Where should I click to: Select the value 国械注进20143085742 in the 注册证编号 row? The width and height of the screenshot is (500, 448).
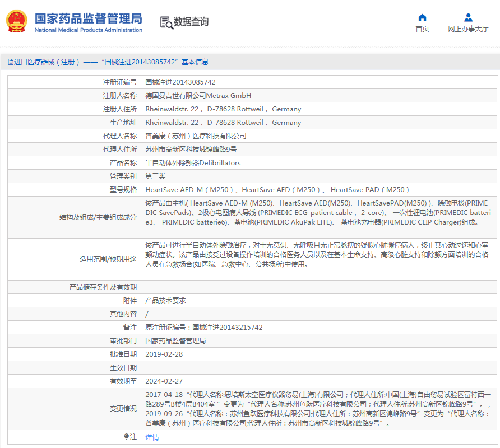pos(180,82)
